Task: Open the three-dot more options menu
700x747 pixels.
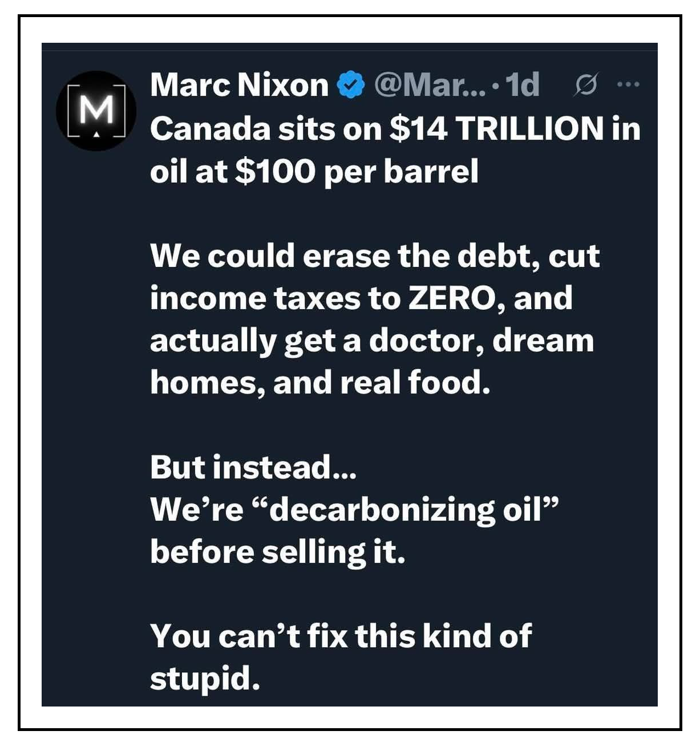Action: coord(628,85)
